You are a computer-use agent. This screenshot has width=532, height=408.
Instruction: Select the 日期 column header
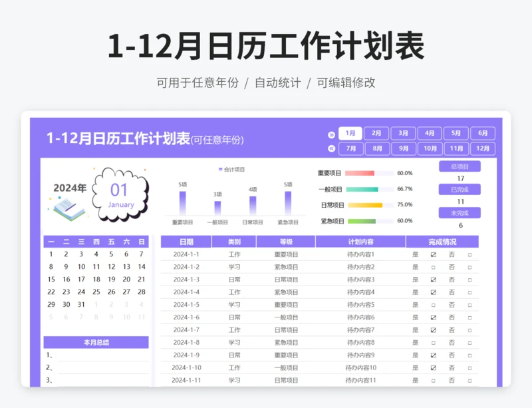click(x=186, y=242)
